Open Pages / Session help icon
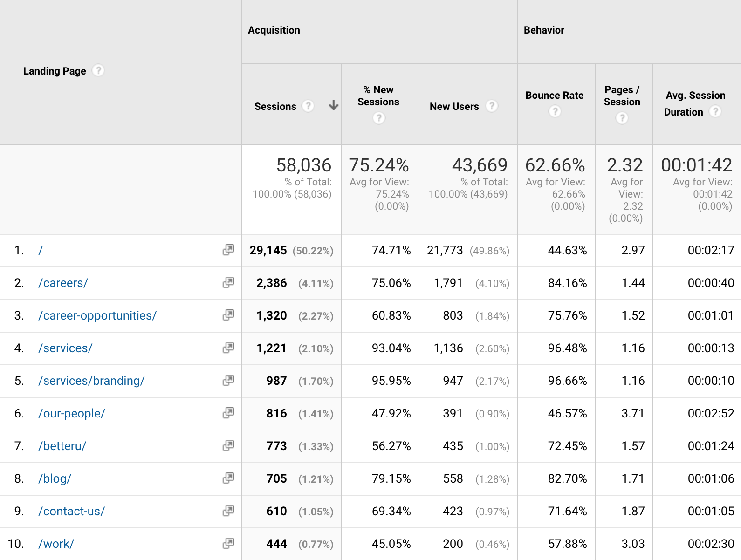Image resolution: width=741 pixels, height=560 pixels. click(x=622, y=118)
